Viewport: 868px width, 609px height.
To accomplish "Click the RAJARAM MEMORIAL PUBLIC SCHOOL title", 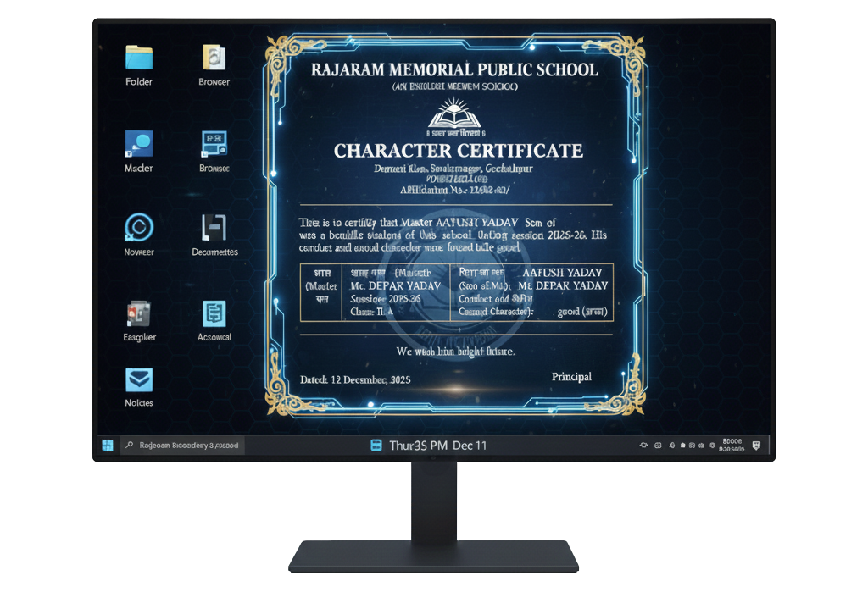I will point(454,69).
